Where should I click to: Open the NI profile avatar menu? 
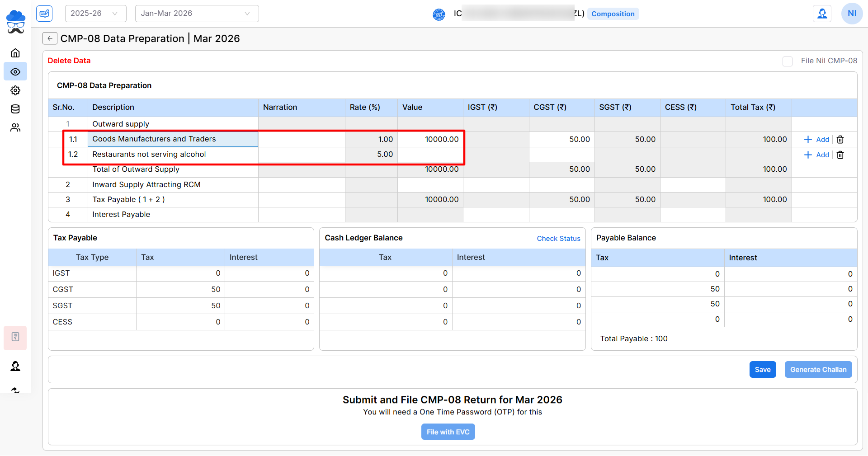click(852, 14)
